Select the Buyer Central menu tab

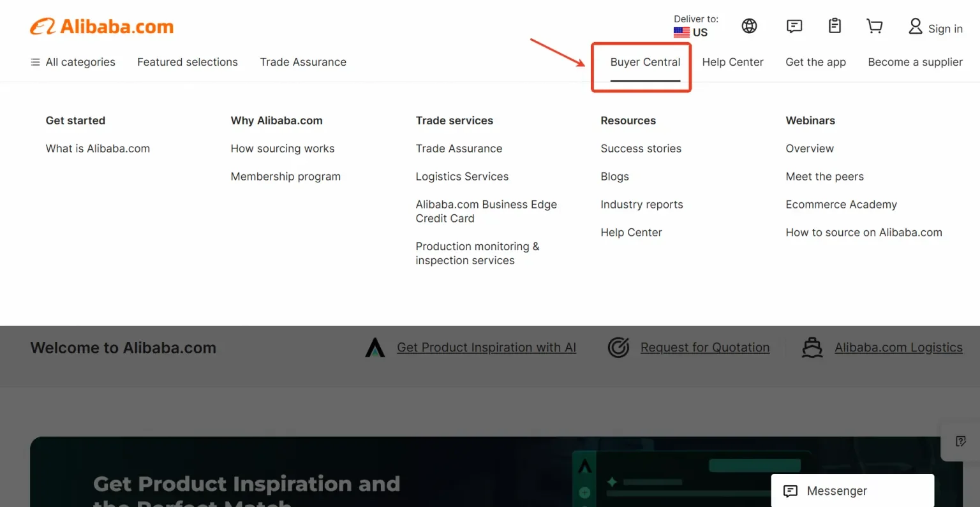click(645, 62)
